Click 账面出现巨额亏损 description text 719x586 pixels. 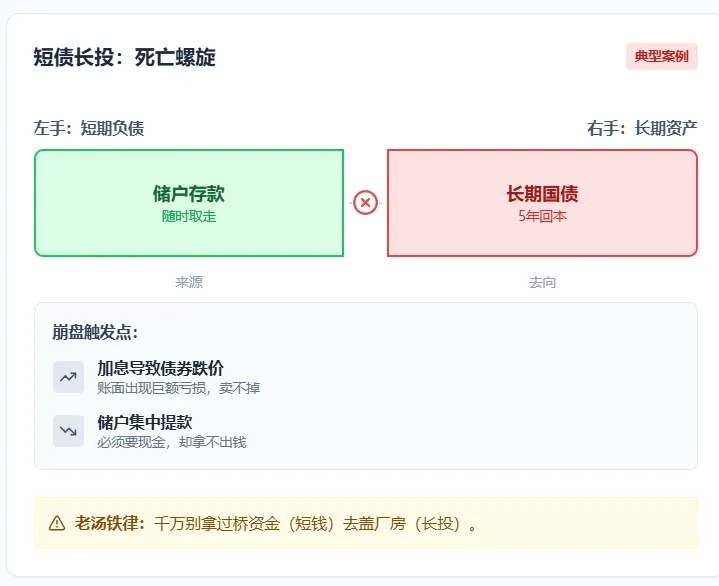coord(178,388)
